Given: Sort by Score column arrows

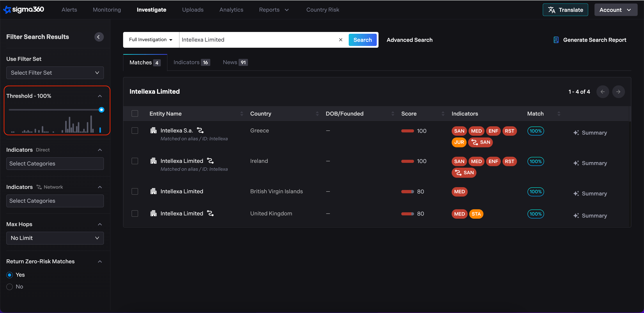Looking at the screenshot, I should (443, 114).
